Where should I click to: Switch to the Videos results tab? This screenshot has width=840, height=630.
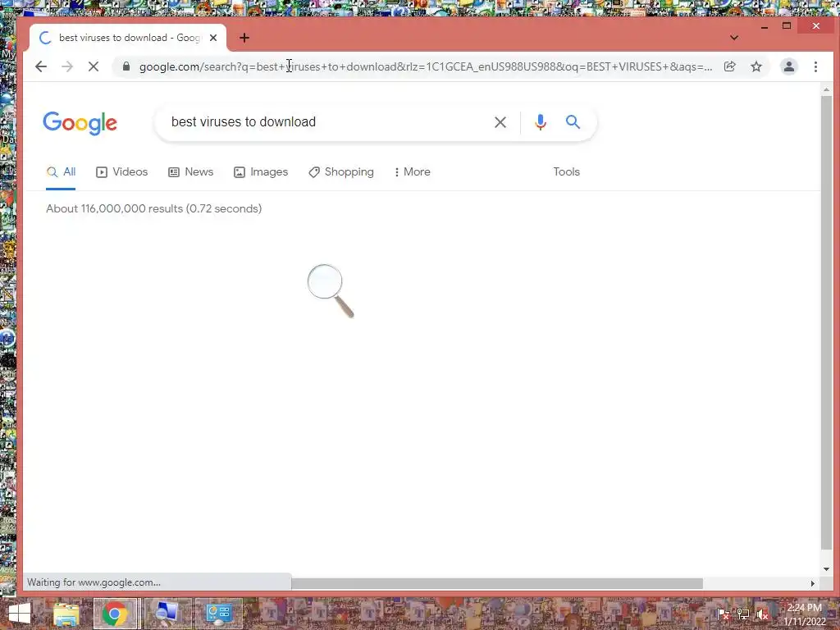tap(121, 172)
